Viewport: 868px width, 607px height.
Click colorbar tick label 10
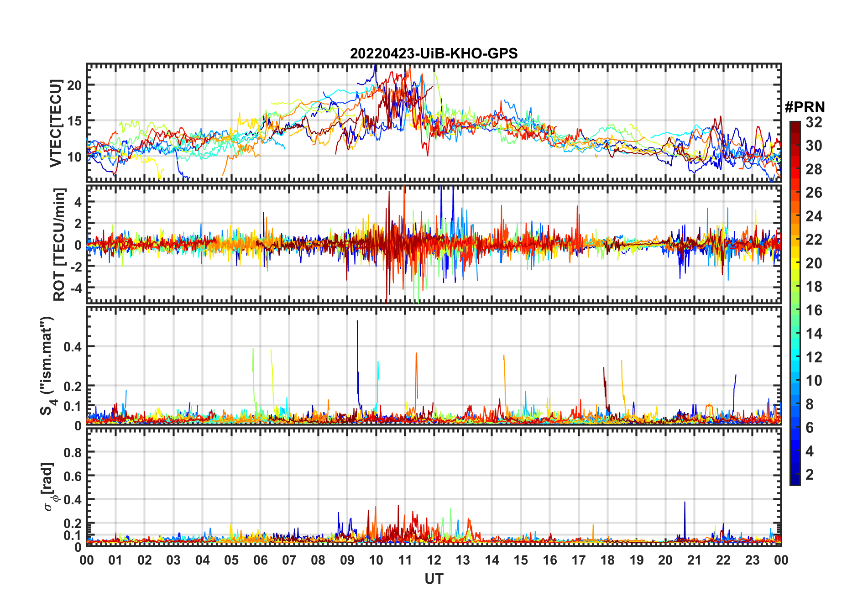814,380
